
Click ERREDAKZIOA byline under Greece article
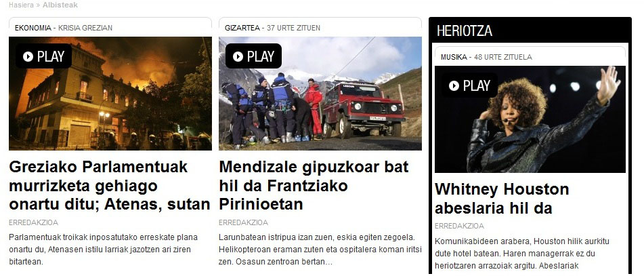click(33, 222)
